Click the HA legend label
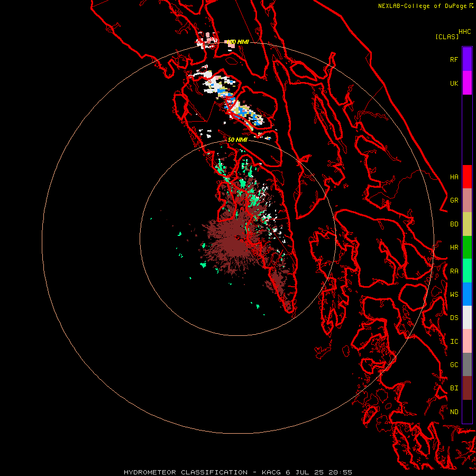This screenshot has width=476, height=476. [x=454, y=177]
